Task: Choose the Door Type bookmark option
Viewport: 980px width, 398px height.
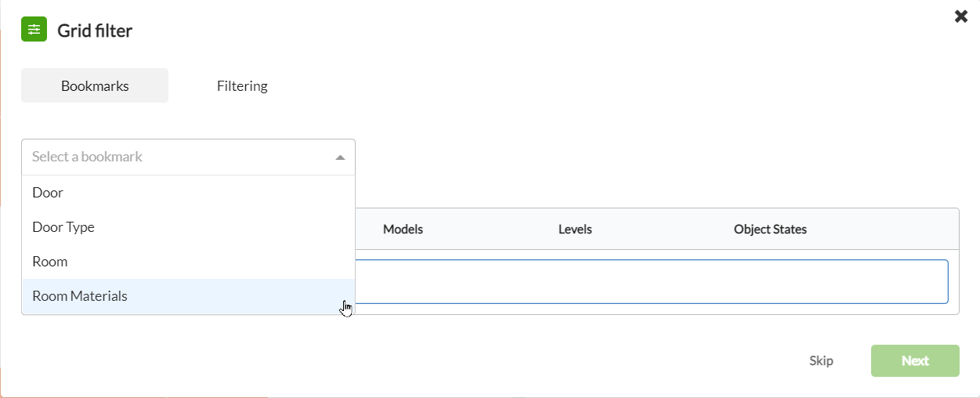Action: click(188, 227)
